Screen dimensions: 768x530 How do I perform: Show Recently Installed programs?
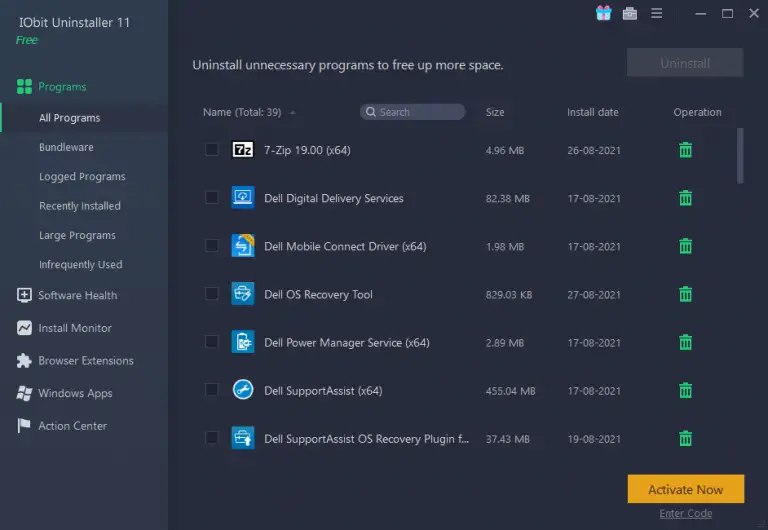coord(80,206)
